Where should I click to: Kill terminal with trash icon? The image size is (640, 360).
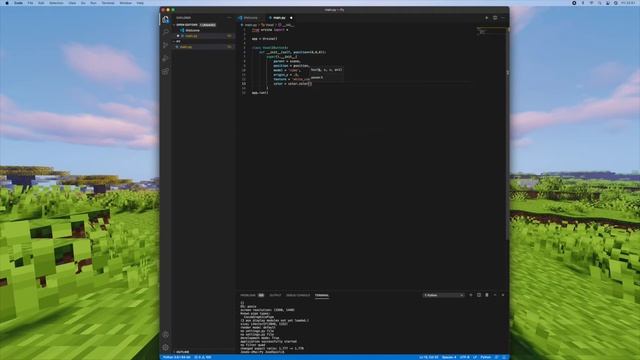click(x=487, y=295)
